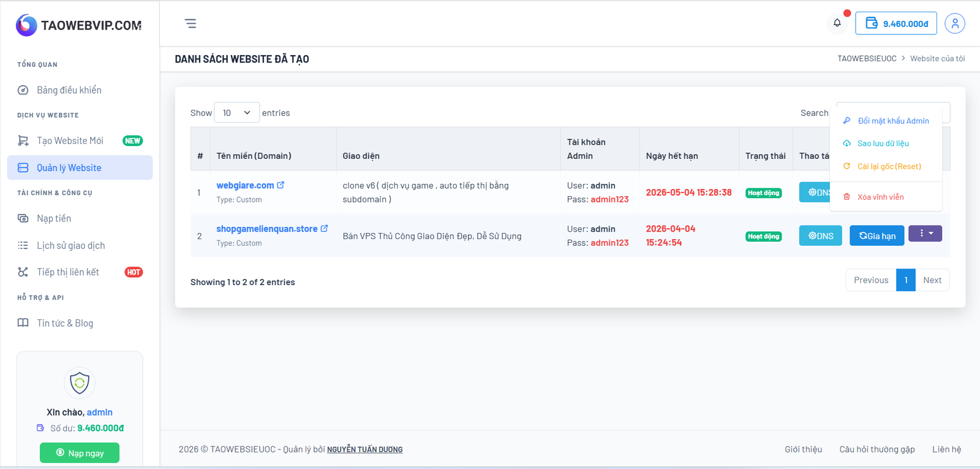Open Bảng điều khiển in sidebar

69,90
